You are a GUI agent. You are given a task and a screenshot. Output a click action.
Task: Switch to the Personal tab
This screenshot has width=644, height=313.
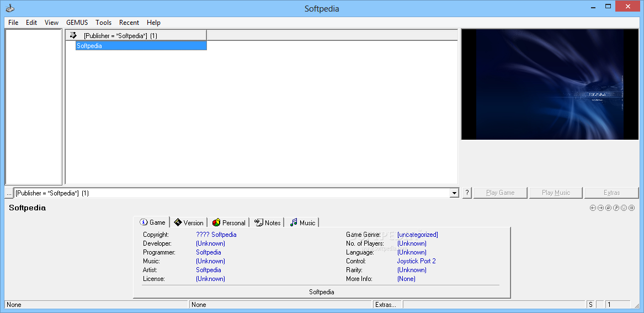coord(228,222)
